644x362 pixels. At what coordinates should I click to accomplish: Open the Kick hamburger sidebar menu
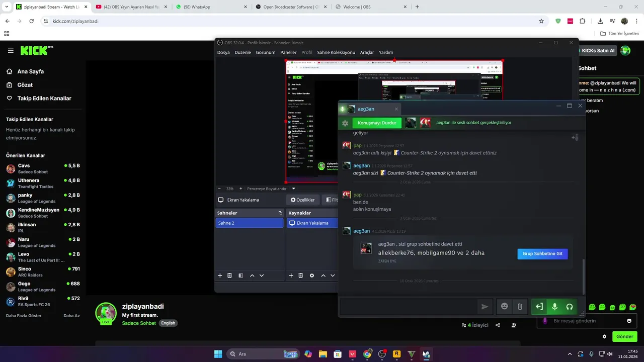pos(11,51)
